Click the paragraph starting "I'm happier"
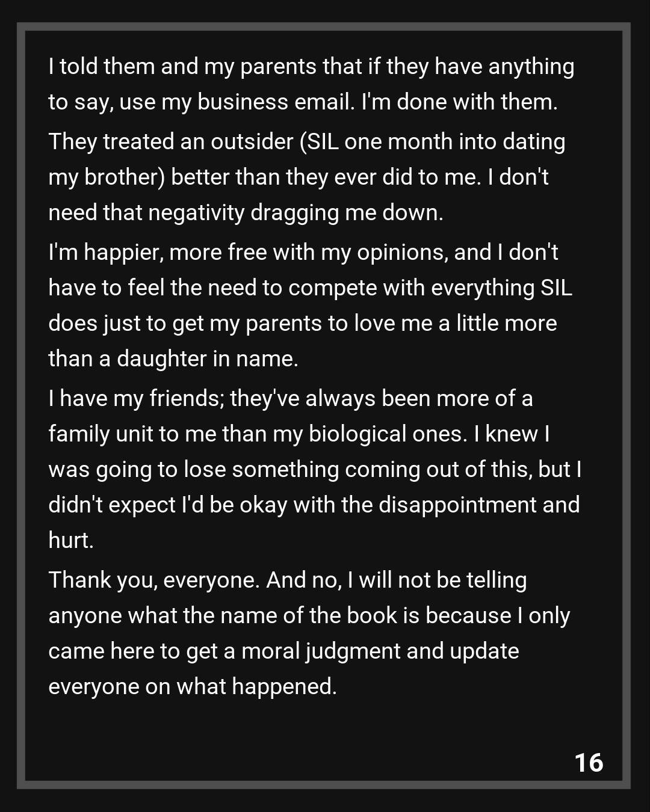The width and height of the screenshot is (650, 812). [310, 305]
